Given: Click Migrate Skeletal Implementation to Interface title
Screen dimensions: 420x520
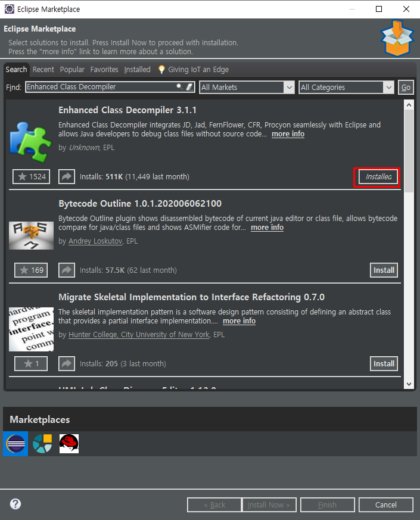Looking at the screenshot, I should tap(191, 297).
